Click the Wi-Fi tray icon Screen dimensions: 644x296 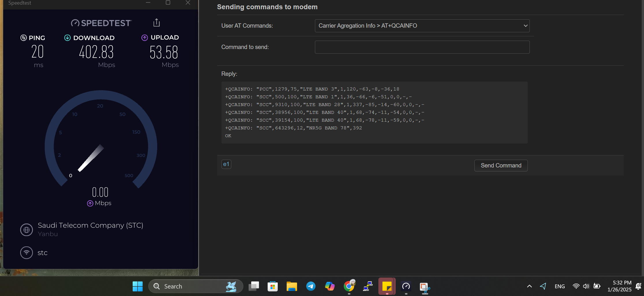[576, 286]
